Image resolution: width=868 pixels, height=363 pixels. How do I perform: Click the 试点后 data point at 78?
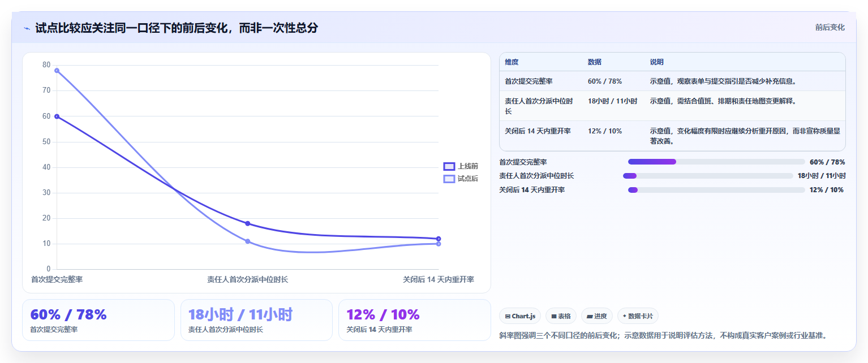(x=57, y=71)
